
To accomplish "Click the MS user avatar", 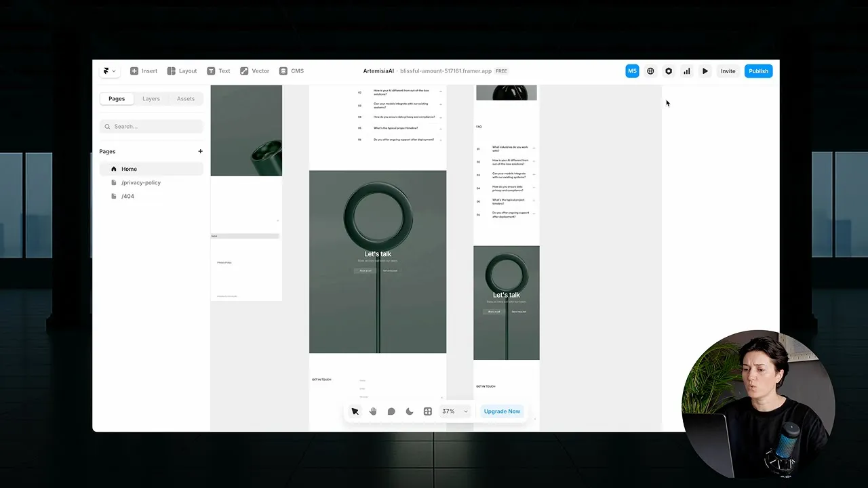I will [x=632, y=71].
